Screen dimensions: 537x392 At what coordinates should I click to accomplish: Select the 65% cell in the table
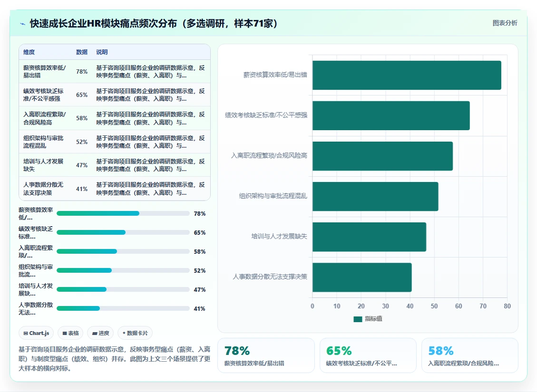(82, 95)
